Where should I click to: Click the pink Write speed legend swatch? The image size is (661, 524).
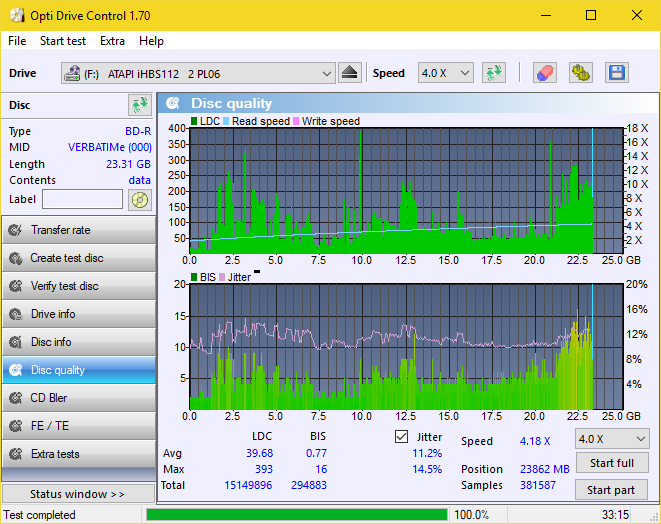(296, 121)
